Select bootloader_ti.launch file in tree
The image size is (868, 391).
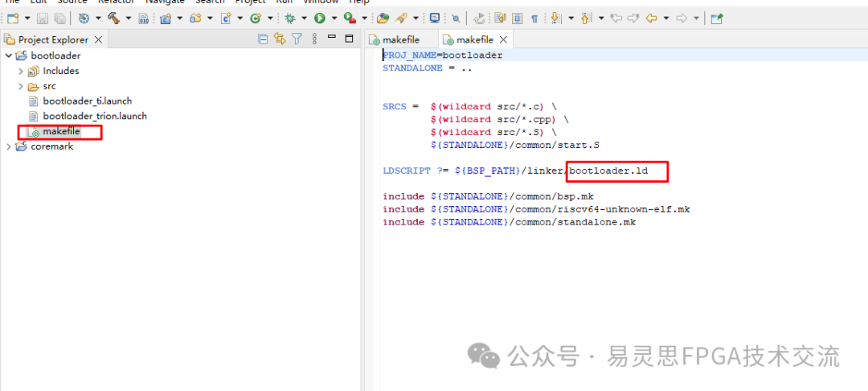pos(87,101)
